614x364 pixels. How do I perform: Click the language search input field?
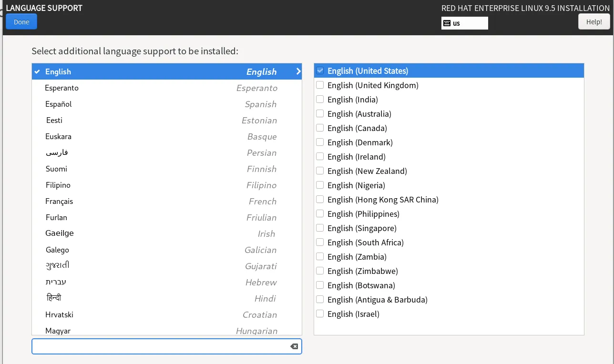(x=167, y=346)
